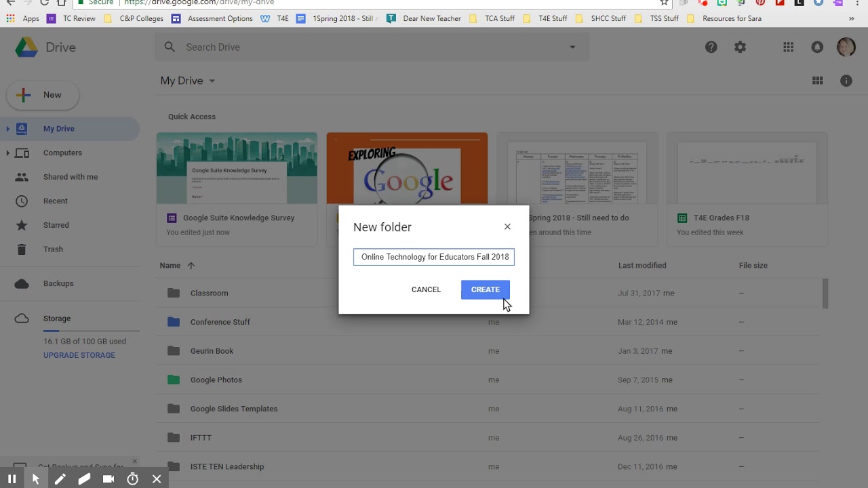Select the ISTE TEN Leadership folder row
Image resolution: width=868 pixels, height=488 pixels.
487,466
